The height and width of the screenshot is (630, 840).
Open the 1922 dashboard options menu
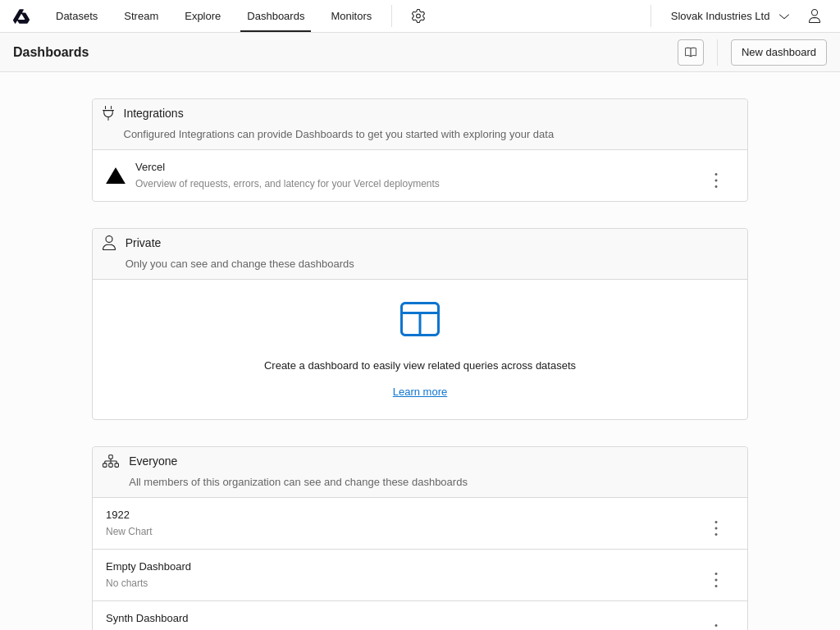(x=715, y=528)
